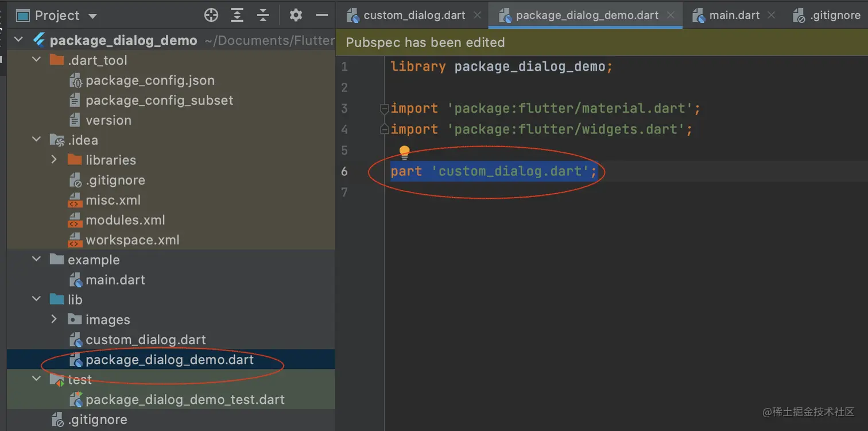Switch to the custom_dialog.dart tab

click(x=414, y=16)
